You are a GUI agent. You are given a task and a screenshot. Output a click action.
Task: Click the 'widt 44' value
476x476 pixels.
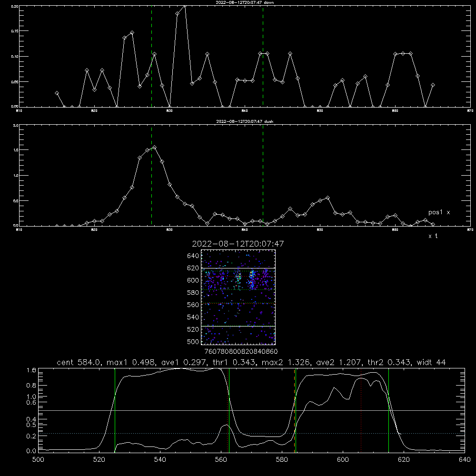pos(431,362)
